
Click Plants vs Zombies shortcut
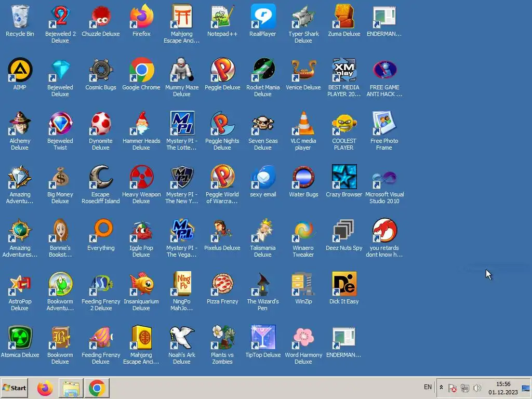(222, 337)
